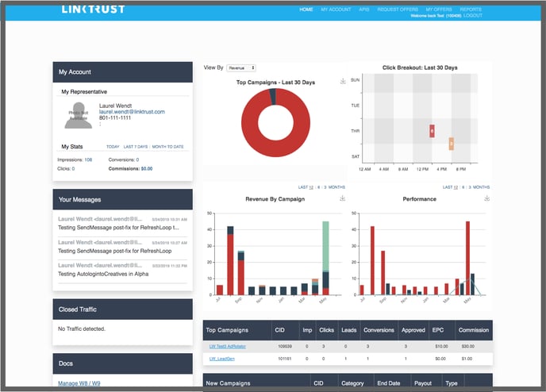Sort Top Campaigns by Commission column
The height and width of the screenshot is (392, 546).
(474, 330)
